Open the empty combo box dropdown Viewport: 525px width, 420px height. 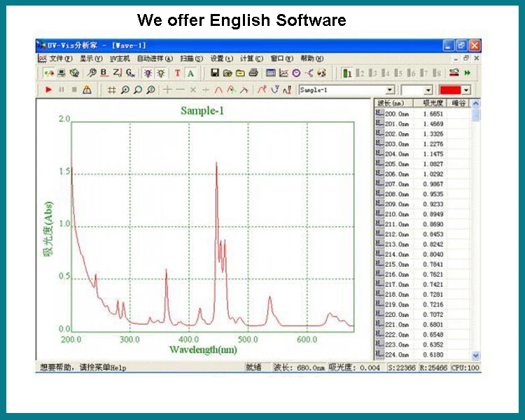coord(428,90)
